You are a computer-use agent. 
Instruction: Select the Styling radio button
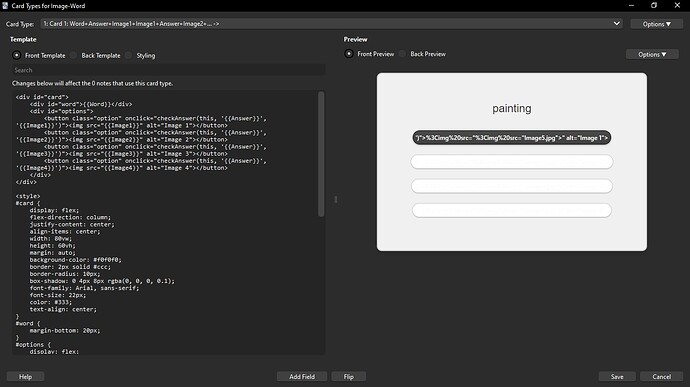pos(128,55)
